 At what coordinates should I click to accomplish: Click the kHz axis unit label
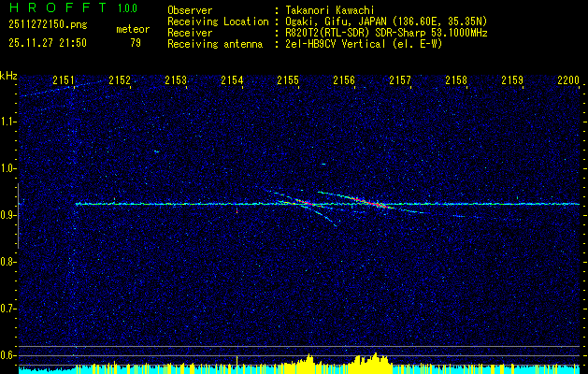pyautogui.click(x=8, y=76)
